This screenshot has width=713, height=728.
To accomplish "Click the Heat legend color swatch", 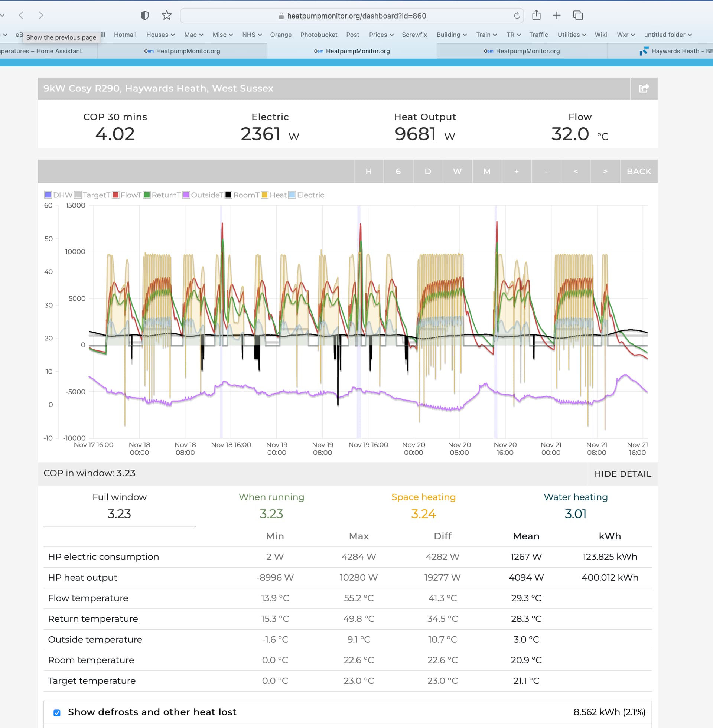I will [265, 195].
